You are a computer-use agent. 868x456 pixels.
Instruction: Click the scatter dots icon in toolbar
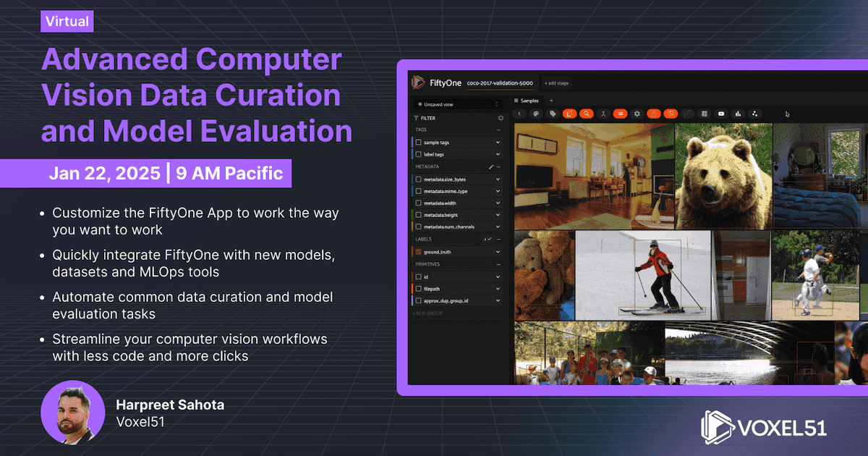click(x=754, y=114)
